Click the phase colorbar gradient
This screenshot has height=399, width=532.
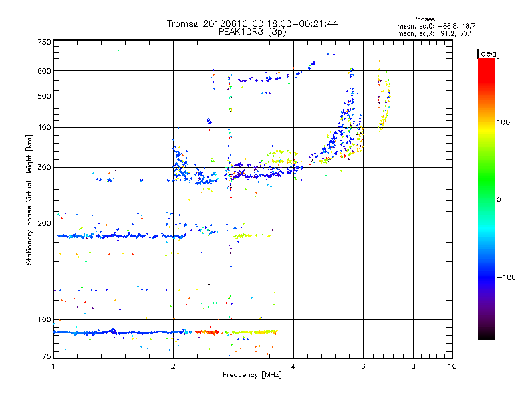487,198
